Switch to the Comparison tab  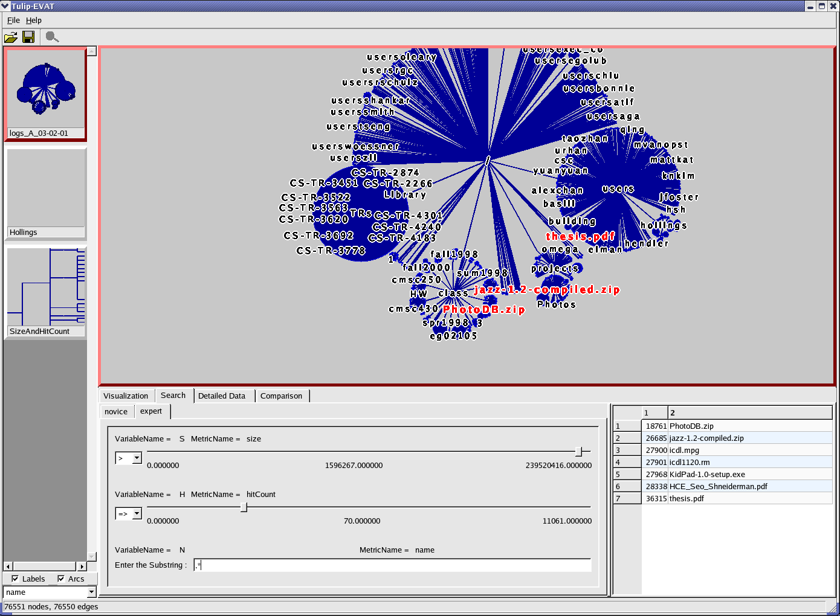pyautogui.click(x=281, y=396)
